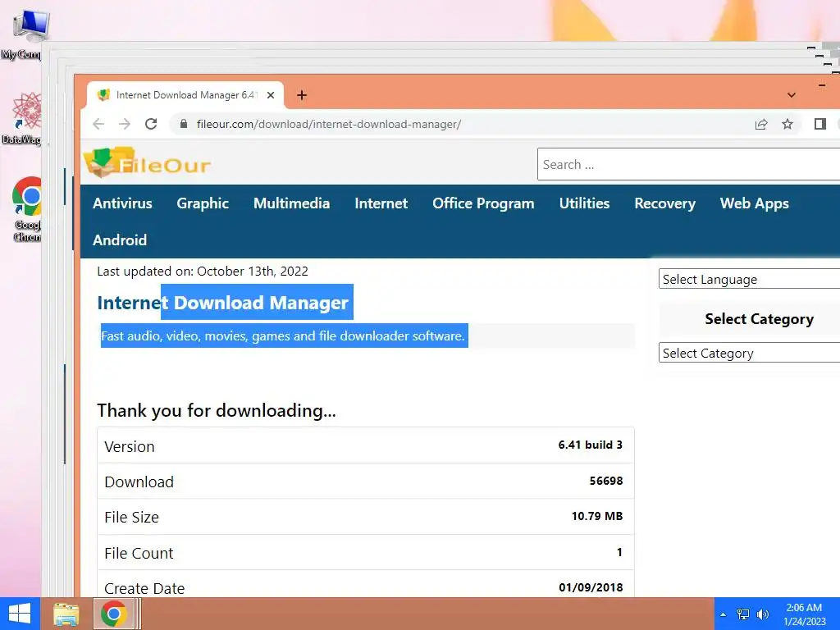The image size is (840, 630).
Task: Open Chrome side panel icon
Action: (819, 125)
